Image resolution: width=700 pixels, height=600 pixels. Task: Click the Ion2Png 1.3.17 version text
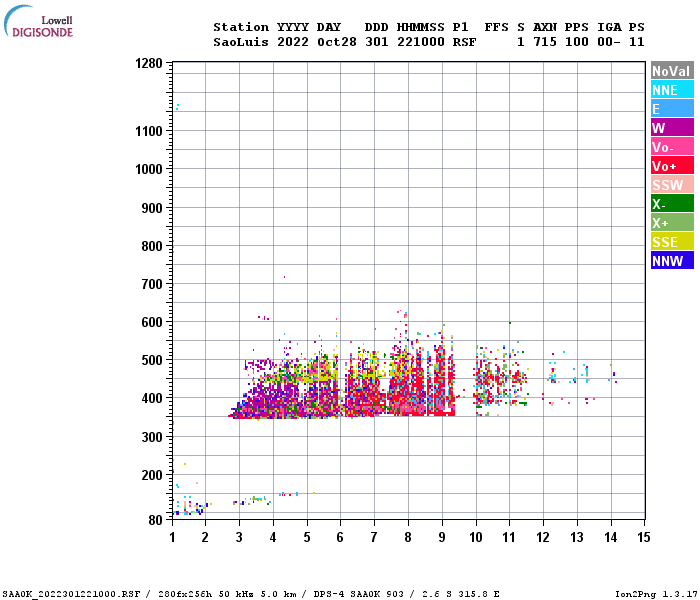(656, 594)
